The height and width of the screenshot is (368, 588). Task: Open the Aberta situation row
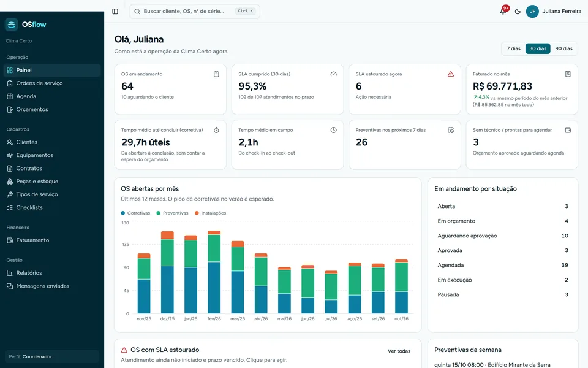click(x=503, y=206)
